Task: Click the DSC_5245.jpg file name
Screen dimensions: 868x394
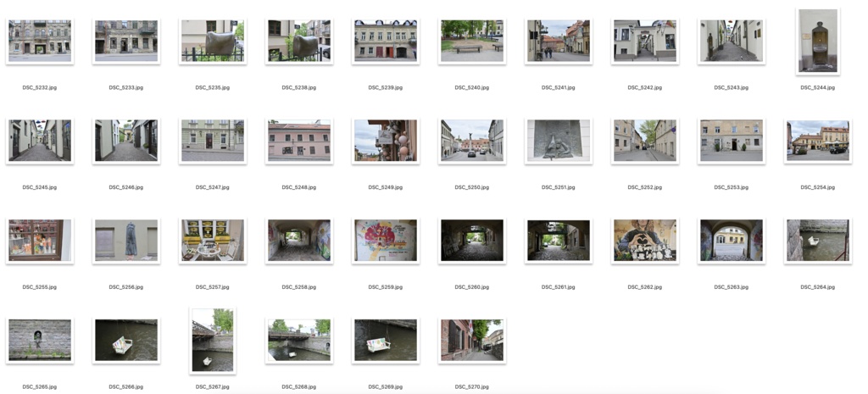Action: coord(40,187)
